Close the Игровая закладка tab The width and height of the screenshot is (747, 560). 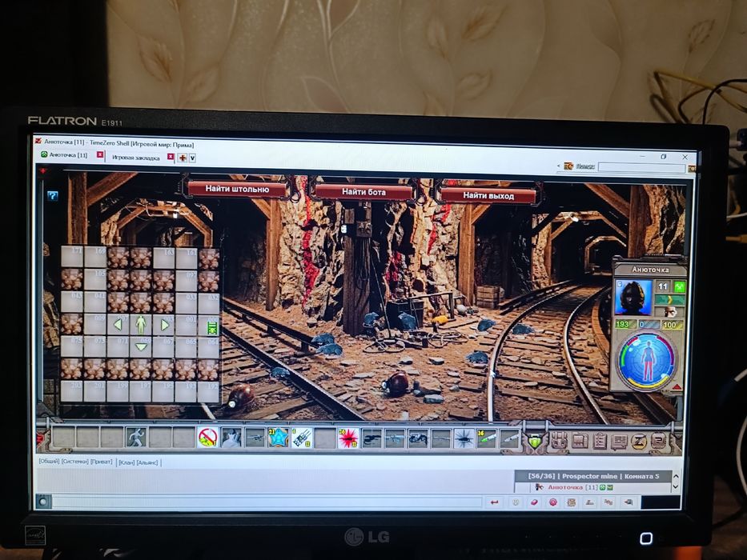171,157
